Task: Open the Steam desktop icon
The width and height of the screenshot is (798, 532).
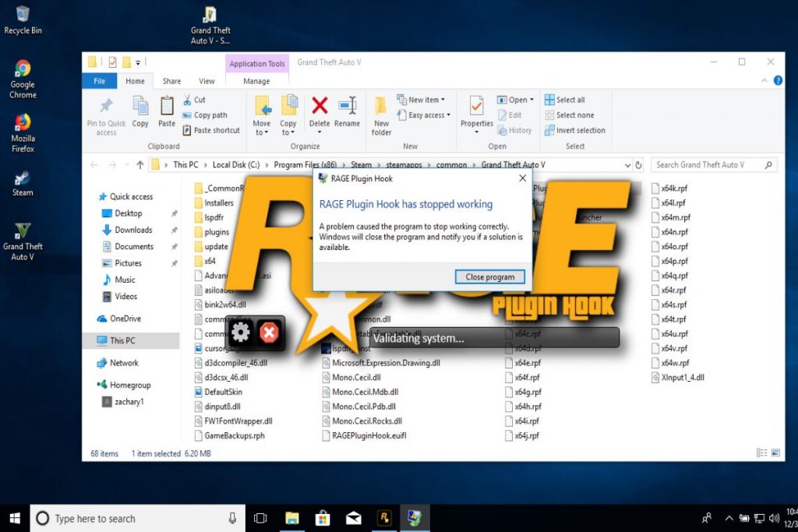Action: tap(23, 184)
